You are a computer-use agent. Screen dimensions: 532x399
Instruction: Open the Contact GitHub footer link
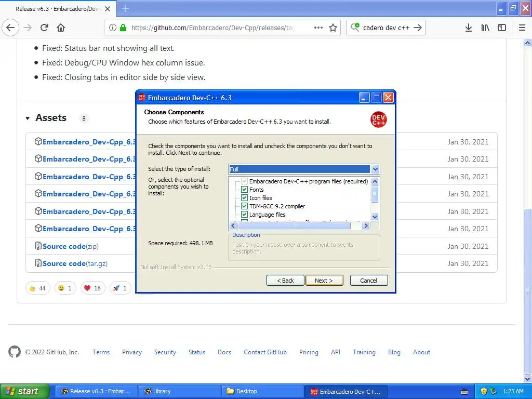click(x=265, y=352)
